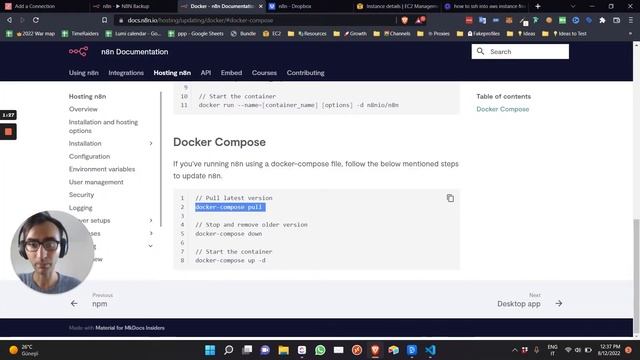Open taskbar search icon
This screenshot has width=640, height=360.
[229, 350]
